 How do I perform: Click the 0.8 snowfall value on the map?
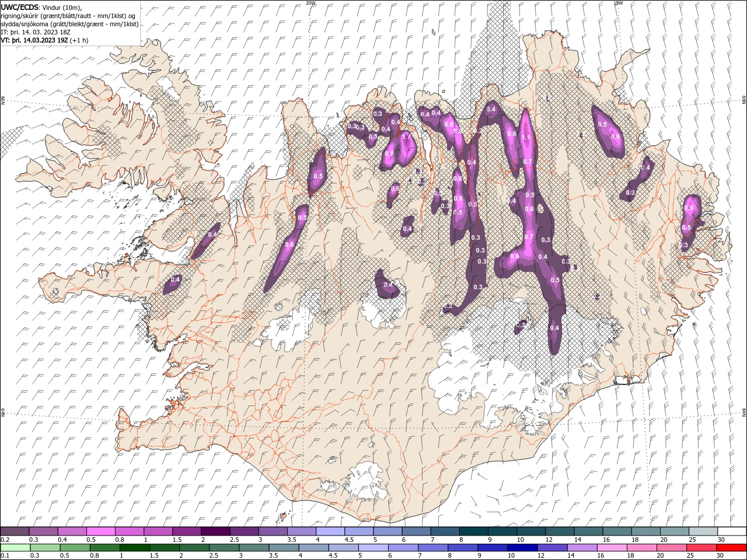click(449, 124)
